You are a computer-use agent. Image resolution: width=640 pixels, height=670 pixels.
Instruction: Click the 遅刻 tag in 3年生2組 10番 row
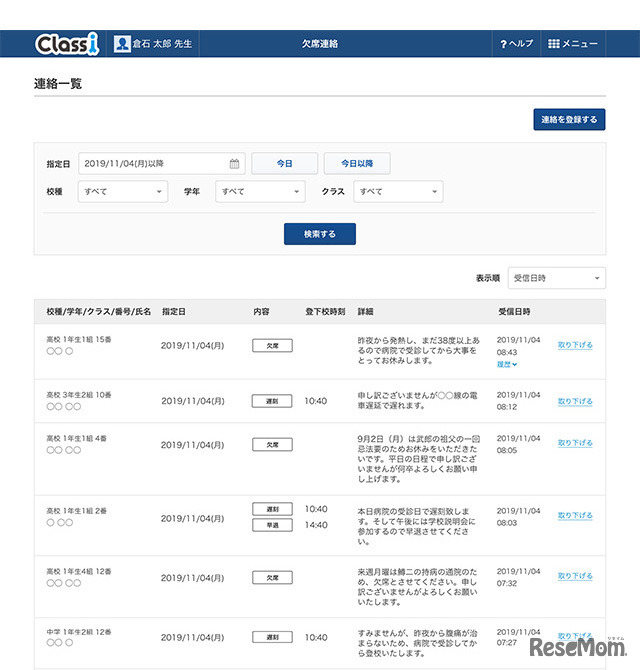click(272, 401)
